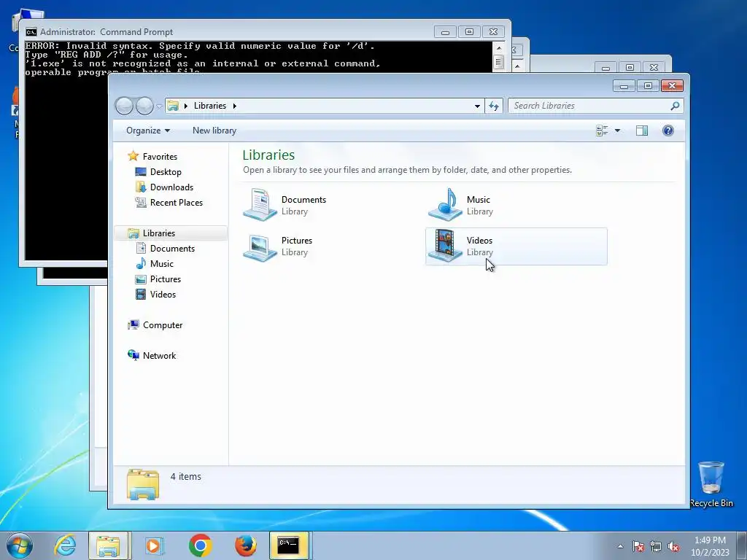
Task: Click the Back navigation button
Action: pos(124,106)
